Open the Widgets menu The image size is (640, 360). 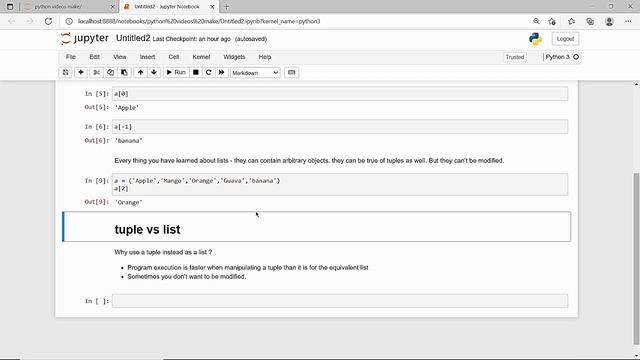234,57
